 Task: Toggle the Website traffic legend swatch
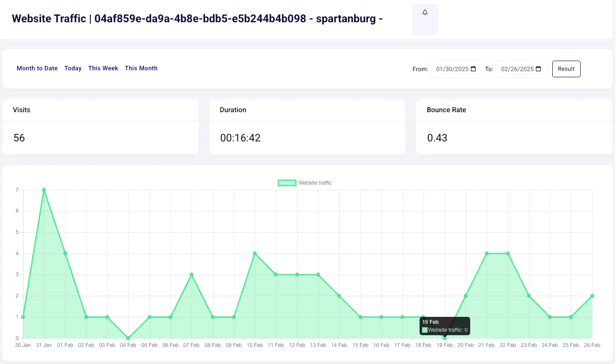pos(287,183)
